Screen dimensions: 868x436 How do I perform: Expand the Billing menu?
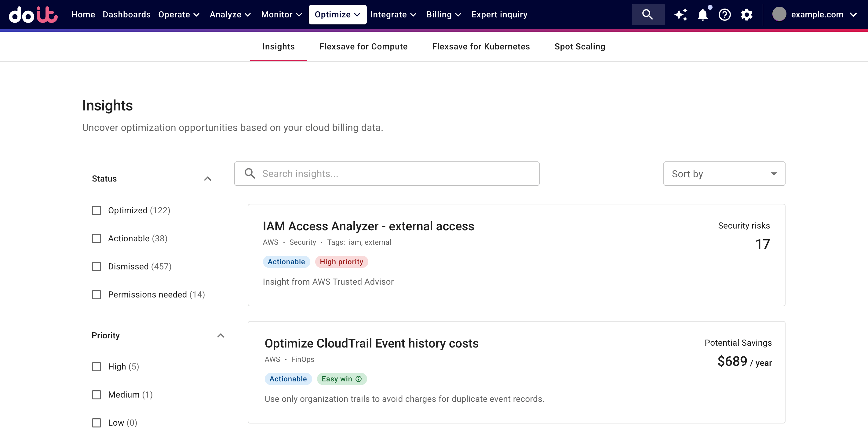[x=443, y=14]
